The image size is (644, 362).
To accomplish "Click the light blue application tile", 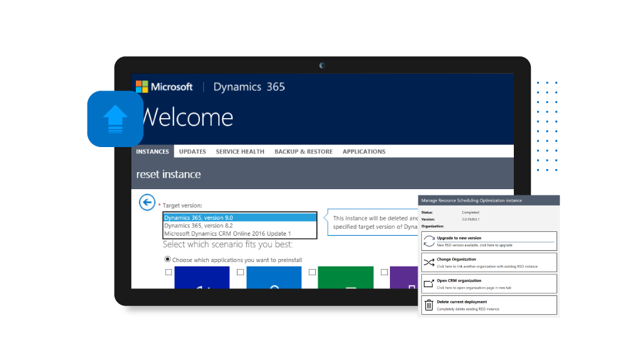I will click(274, 277).
